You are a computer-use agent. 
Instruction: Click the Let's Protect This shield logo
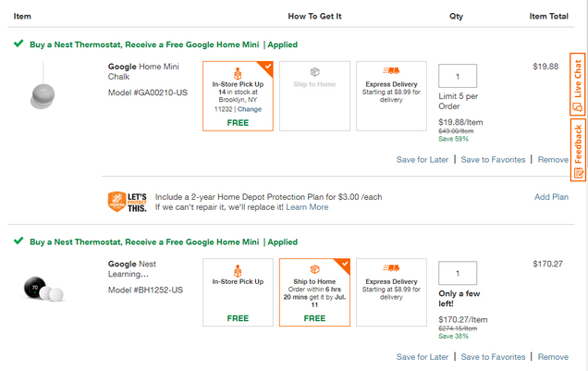pyautogui.click(x=128, y=202)
